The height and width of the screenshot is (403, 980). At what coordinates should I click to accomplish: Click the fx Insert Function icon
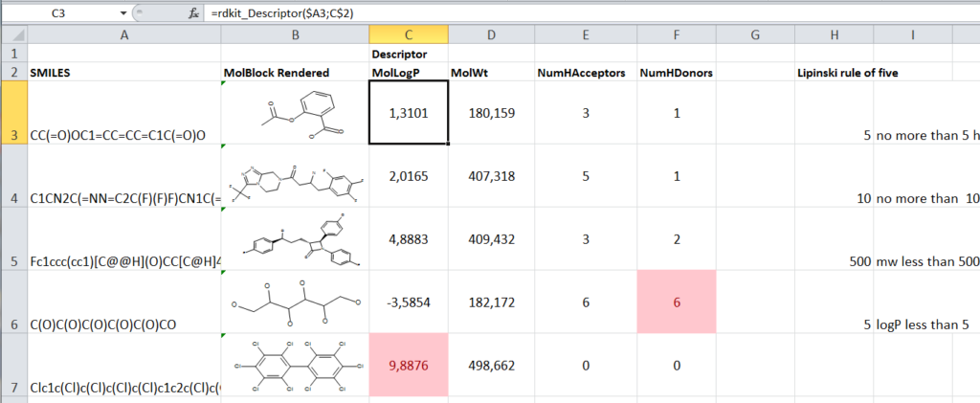click(193, 12)
